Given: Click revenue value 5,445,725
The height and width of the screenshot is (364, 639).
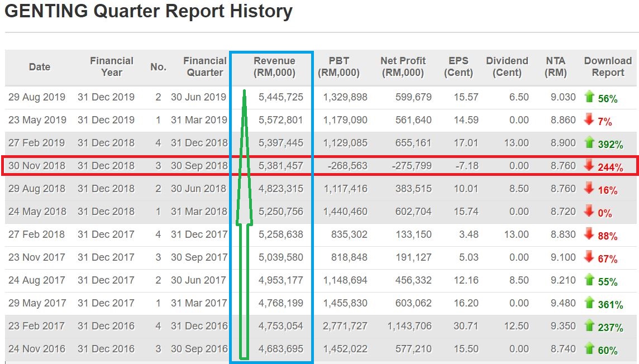Looking at the screenshot, I should [281, 97].
